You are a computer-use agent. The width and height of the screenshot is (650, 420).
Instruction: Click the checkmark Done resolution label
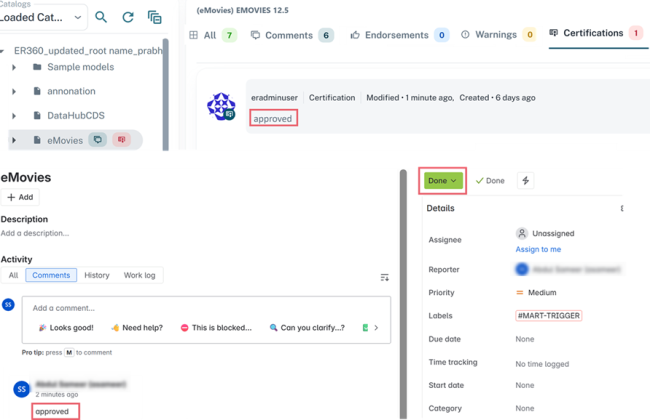click(x=490, y=181)
